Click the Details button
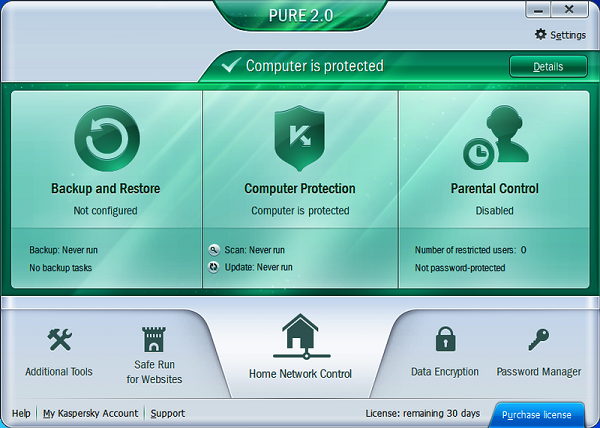This screenshot has width=600, height=428. point(548,67)
